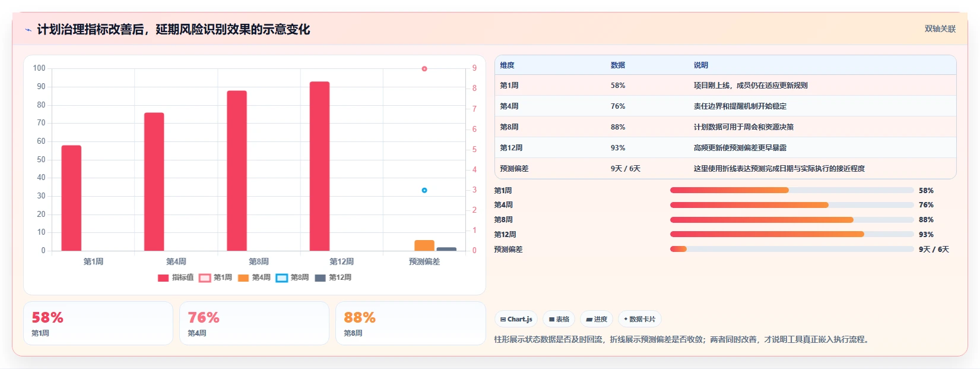Toggle the 第4周 orange legend item
This screenshot has height=369, width=980.
pyautogui.click(x=254, y=277)
